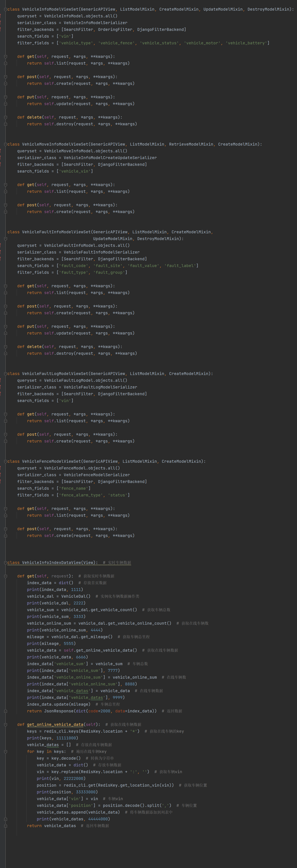
Task: Fold the post method in VehicleMoveInfoModelViewSet
Action: click(x=5, y=205)
